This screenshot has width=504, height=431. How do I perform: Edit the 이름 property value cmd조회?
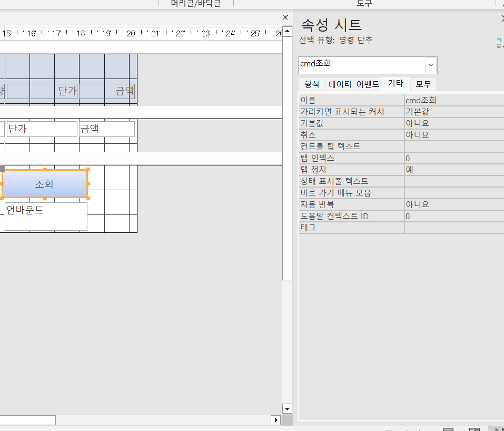[x=453, y=100]
